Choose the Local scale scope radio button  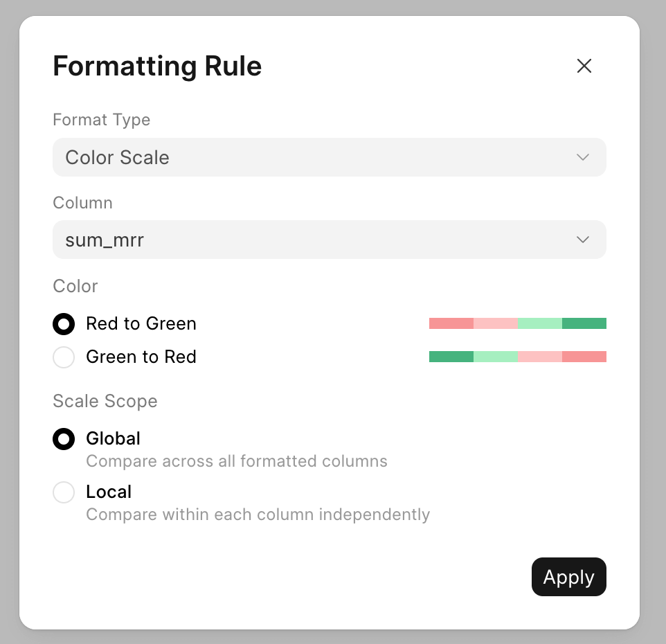point(64,492)
